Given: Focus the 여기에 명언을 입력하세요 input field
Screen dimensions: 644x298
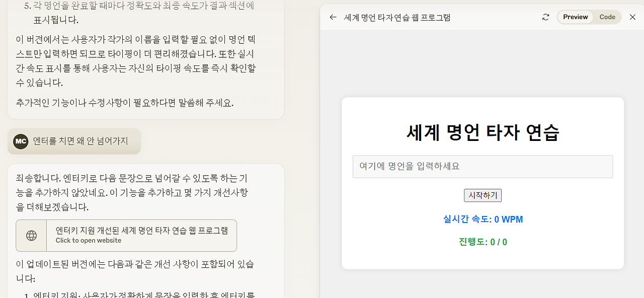Looking at the screenshot, I should (482, 167).
